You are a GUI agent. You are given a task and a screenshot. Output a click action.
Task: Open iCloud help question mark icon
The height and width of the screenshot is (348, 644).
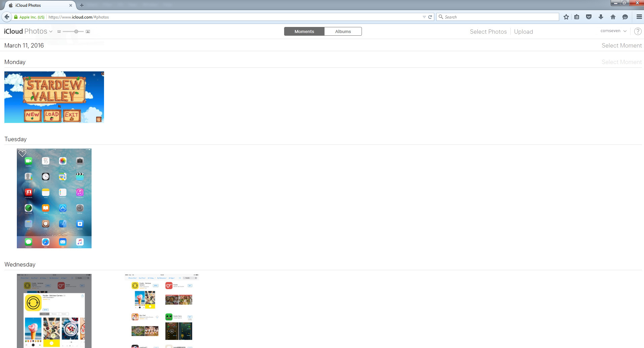click(638, 31)
